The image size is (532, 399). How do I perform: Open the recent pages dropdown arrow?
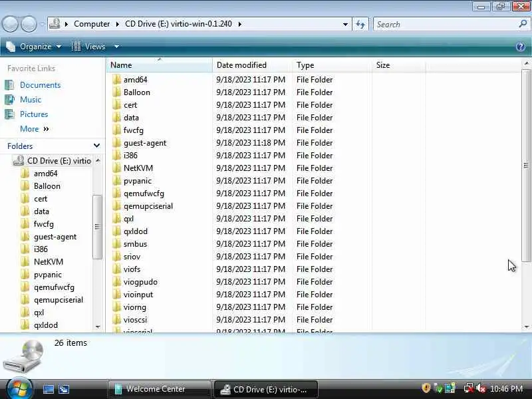point(42,24)
